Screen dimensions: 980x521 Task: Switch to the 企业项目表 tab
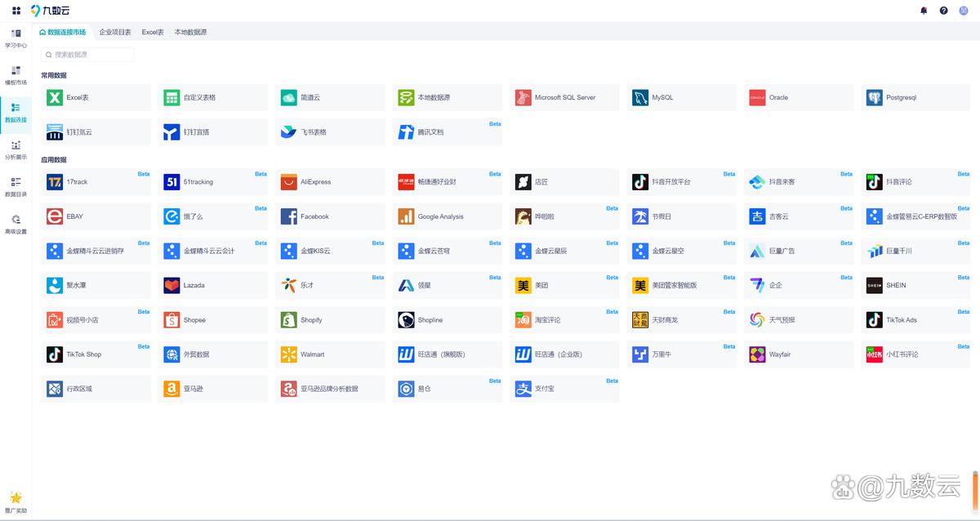tap(115, 32)
